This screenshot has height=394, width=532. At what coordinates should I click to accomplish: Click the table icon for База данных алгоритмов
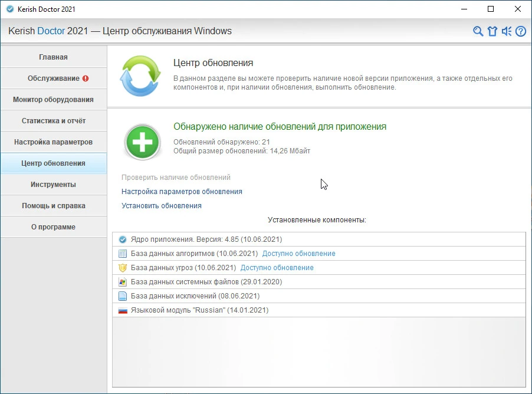123,254
